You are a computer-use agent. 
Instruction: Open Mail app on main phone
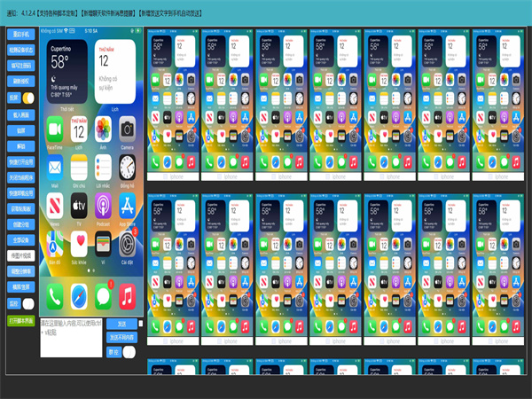(x=55, y=167)
